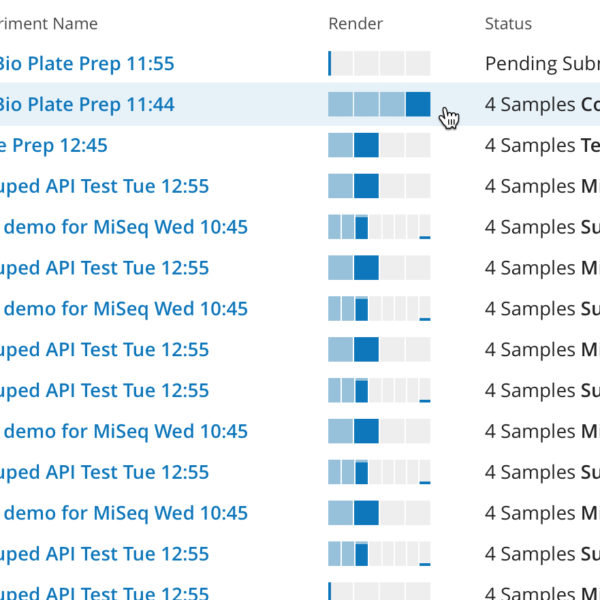Click the 4 Samples status in the Prep 12:45 row

click(541, 146)
